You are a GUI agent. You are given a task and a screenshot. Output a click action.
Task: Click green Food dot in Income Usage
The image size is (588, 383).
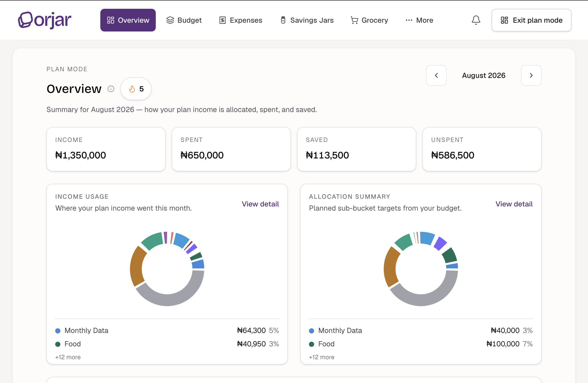58,344
